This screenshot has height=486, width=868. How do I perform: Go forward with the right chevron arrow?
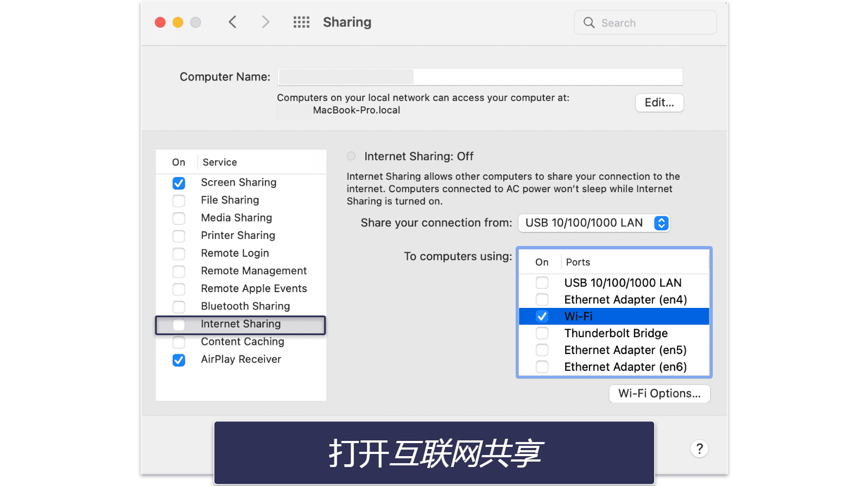[265, 22]
